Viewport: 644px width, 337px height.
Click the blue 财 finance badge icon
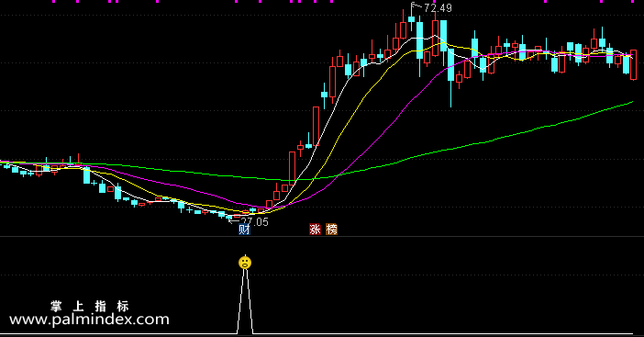pyautogui.click(x=244, y=230)
